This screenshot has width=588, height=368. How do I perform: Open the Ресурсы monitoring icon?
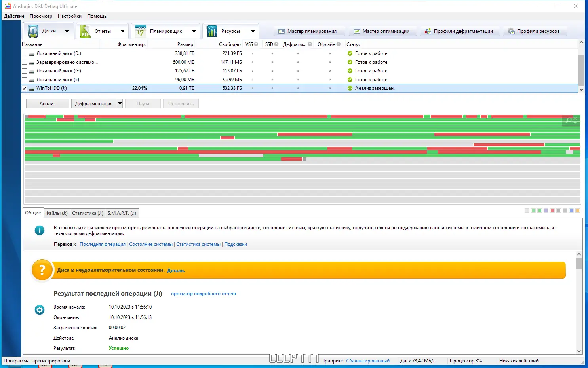[x=211, y=31]
